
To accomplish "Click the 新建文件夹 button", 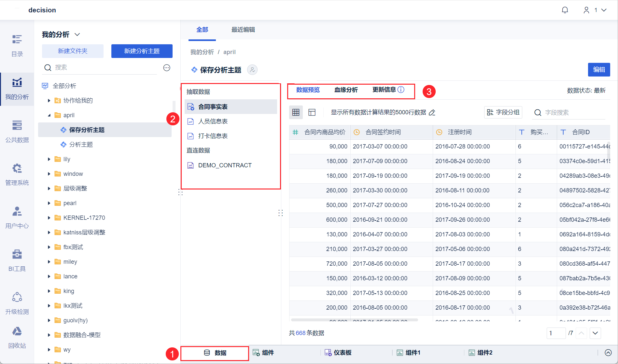I will (x=73, y=51).
